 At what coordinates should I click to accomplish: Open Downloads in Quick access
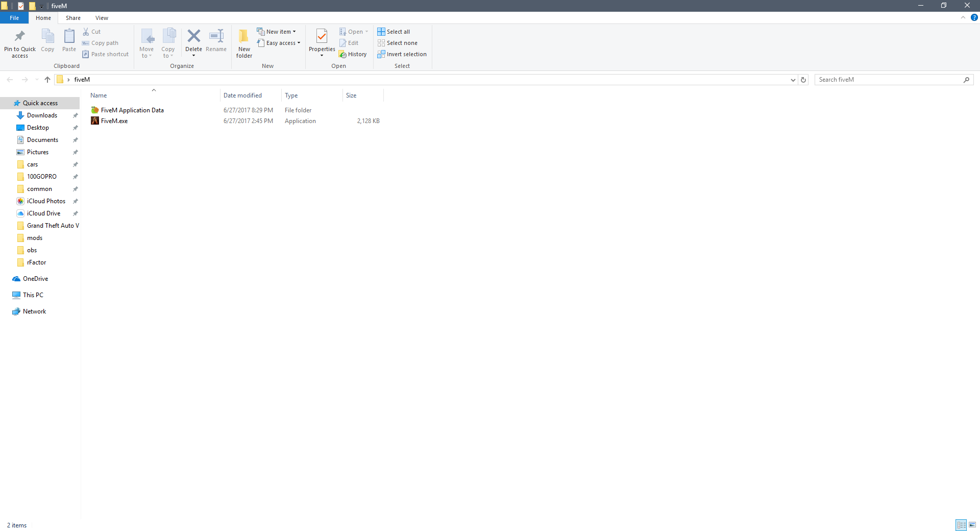[x=42, y=115]
